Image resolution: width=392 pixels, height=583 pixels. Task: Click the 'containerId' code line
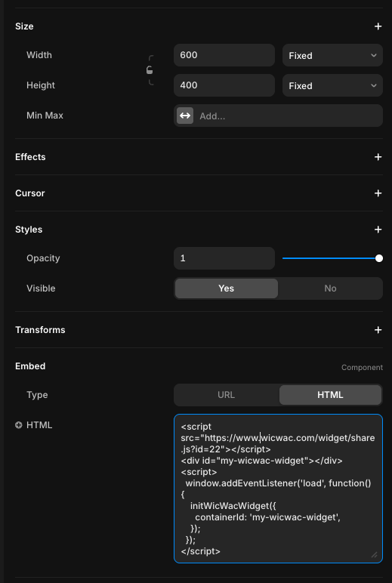(x=268, y=517)
